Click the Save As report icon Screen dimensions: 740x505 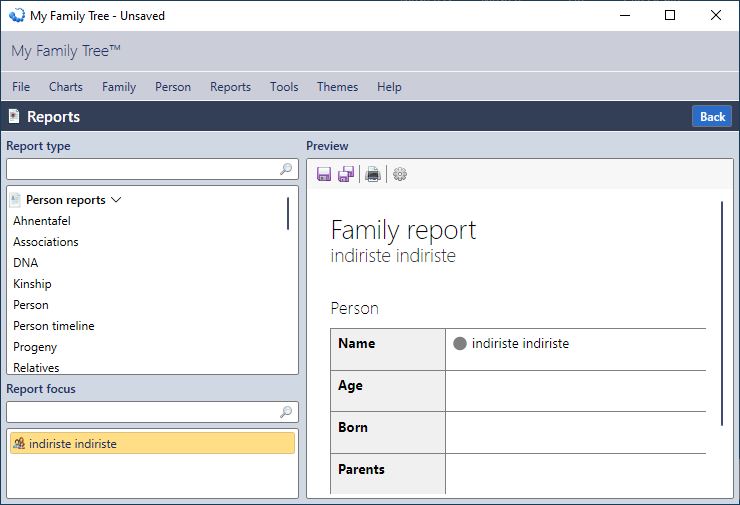(x=346, y=174)
